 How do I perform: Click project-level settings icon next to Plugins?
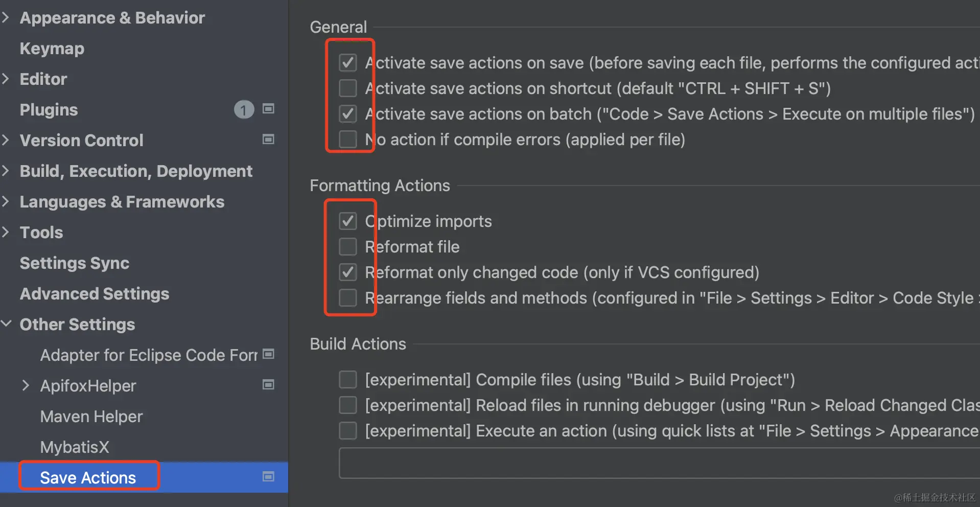[x=268, y=109]
